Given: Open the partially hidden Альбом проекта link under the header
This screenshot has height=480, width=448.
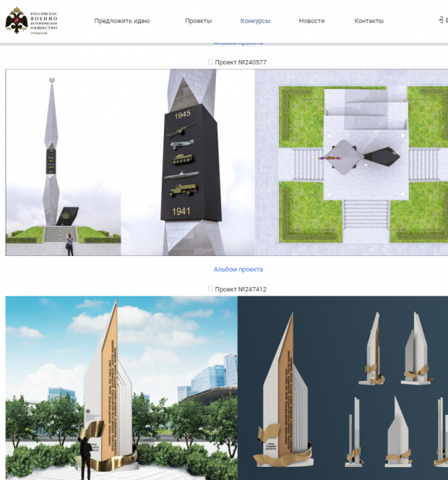Looking at the screenshot, I should coord(238,43).
